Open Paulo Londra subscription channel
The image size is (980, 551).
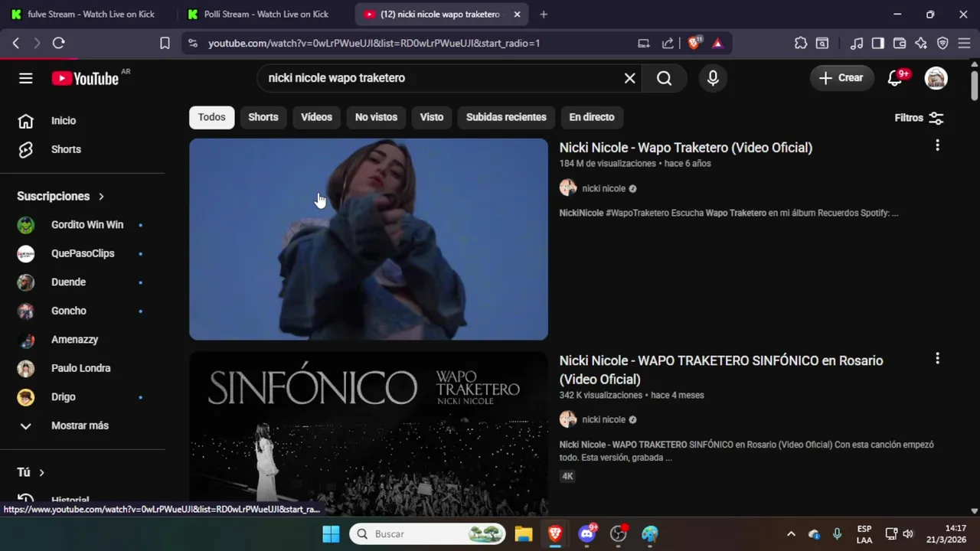[x=82, y=368]
